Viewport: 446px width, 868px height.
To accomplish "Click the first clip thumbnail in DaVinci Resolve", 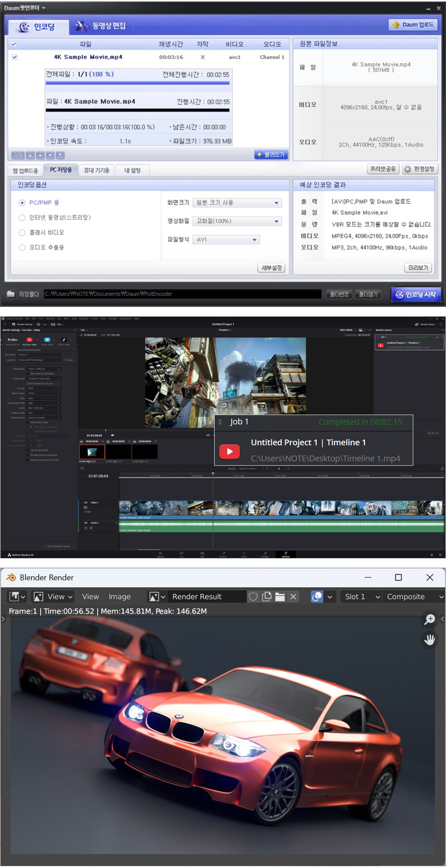I will point(92,452).
